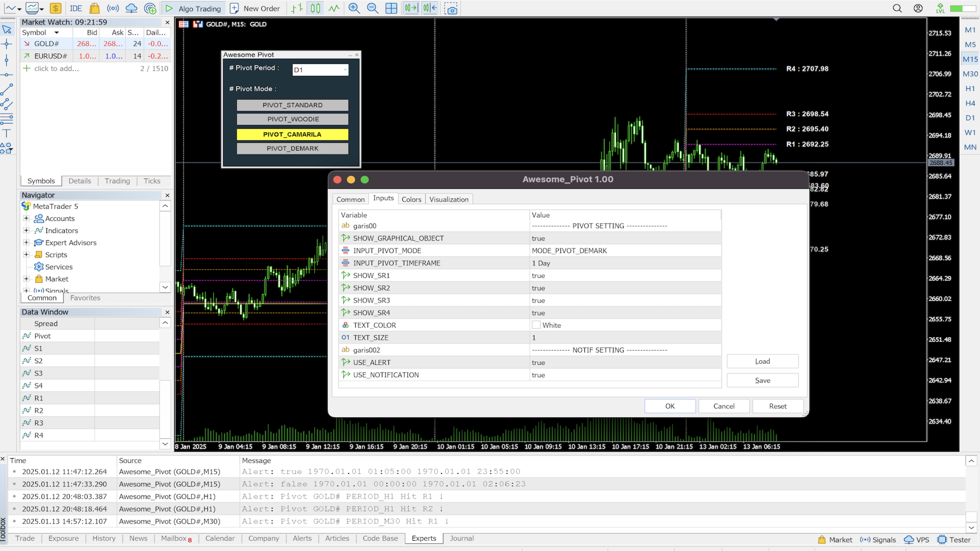
Task: Toggle SHOW_SR1 true value
Action: 625,275
